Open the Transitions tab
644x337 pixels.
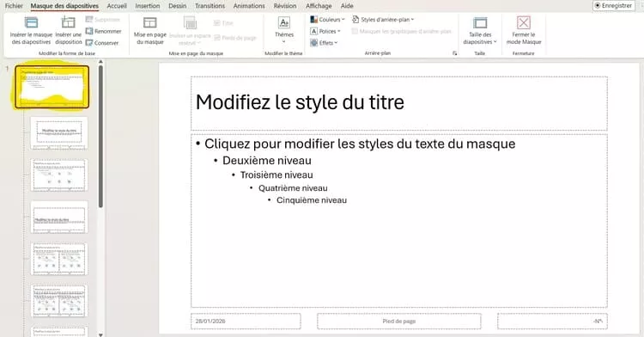210,6
